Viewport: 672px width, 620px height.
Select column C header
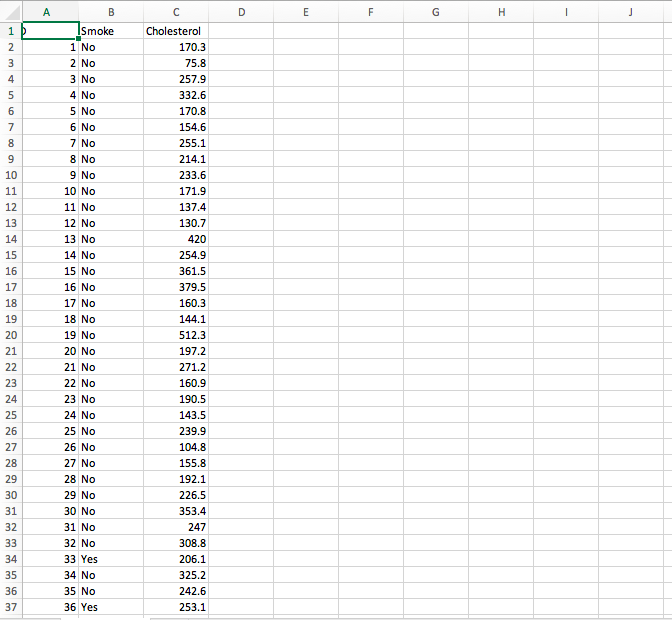[176, 12]
